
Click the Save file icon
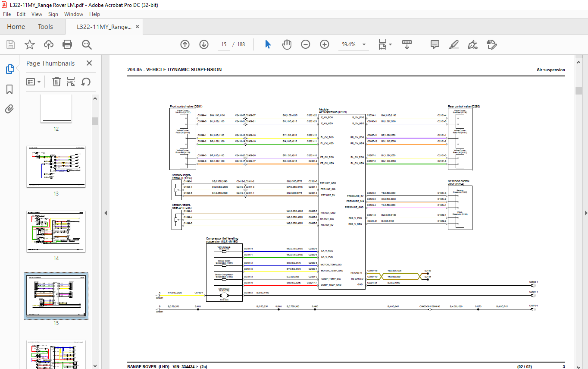coord(11,44)
